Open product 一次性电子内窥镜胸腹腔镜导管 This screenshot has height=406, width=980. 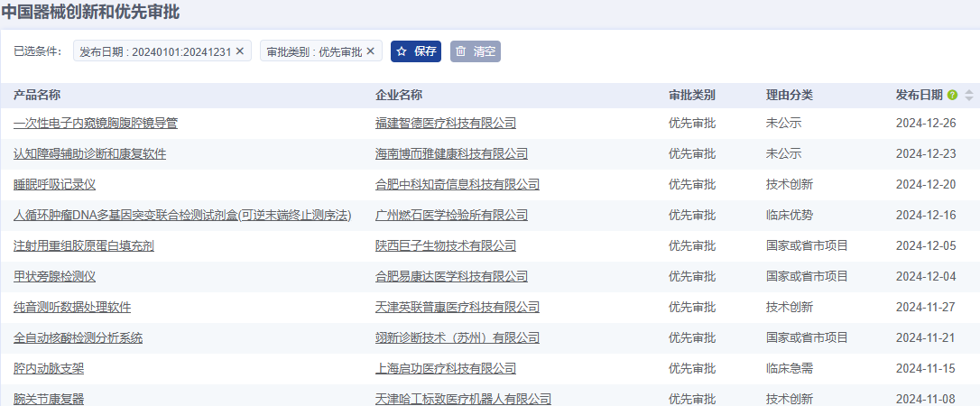click(96, 123)
